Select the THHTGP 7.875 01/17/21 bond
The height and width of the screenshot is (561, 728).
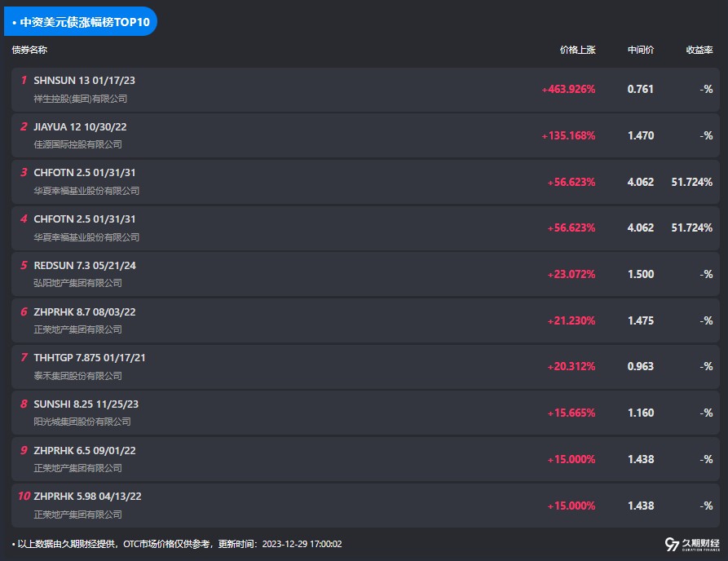pyautogui.click(x=90, y=358)
